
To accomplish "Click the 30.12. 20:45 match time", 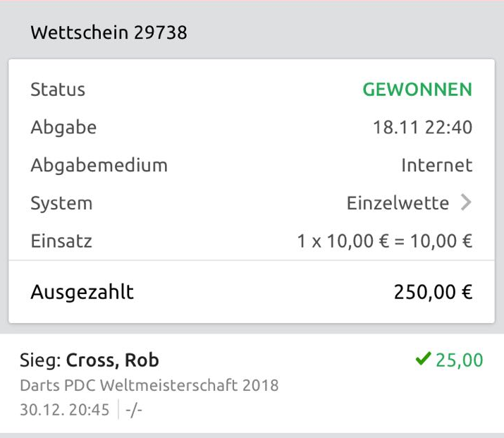I will [64, 410].
